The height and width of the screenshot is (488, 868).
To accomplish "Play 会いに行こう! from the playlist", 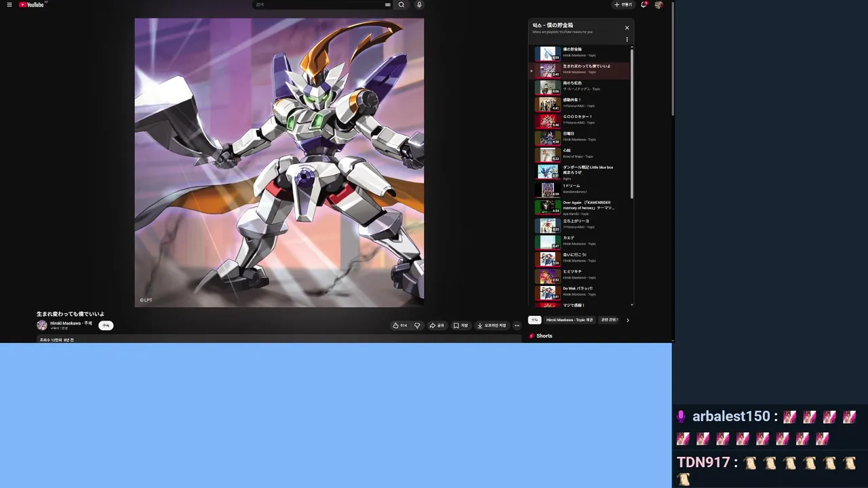I will [580, 258].
